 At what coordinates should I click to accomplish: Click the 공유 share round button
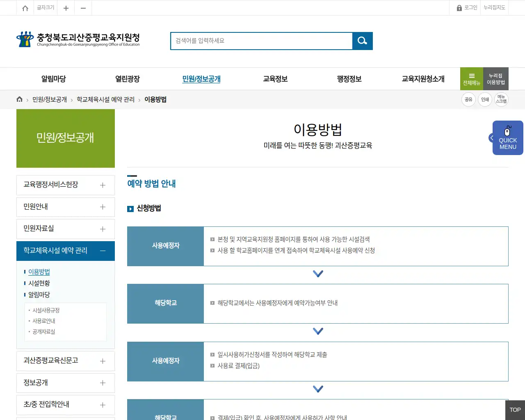click(x=468, y=100)
